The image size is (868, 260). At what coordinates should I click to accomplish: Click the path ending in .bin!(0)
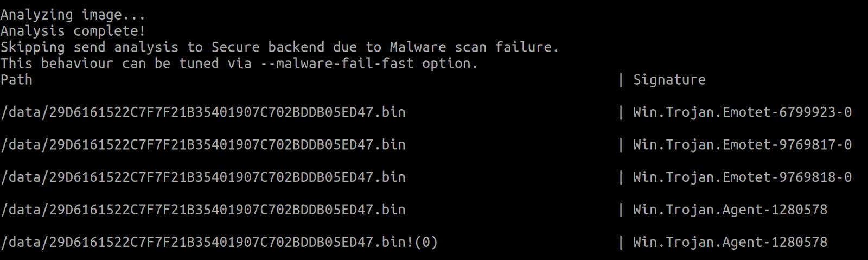coord(219,243)
